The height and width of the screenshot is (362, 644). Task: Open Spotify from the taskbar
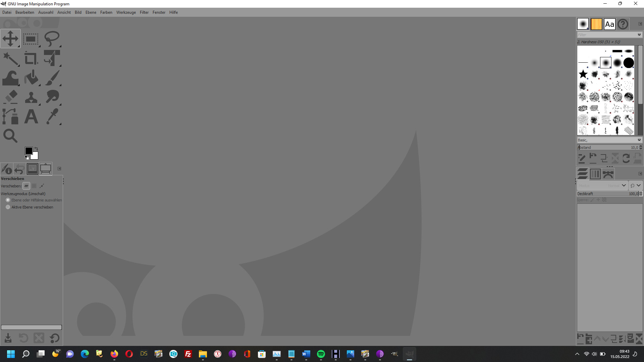321,354
